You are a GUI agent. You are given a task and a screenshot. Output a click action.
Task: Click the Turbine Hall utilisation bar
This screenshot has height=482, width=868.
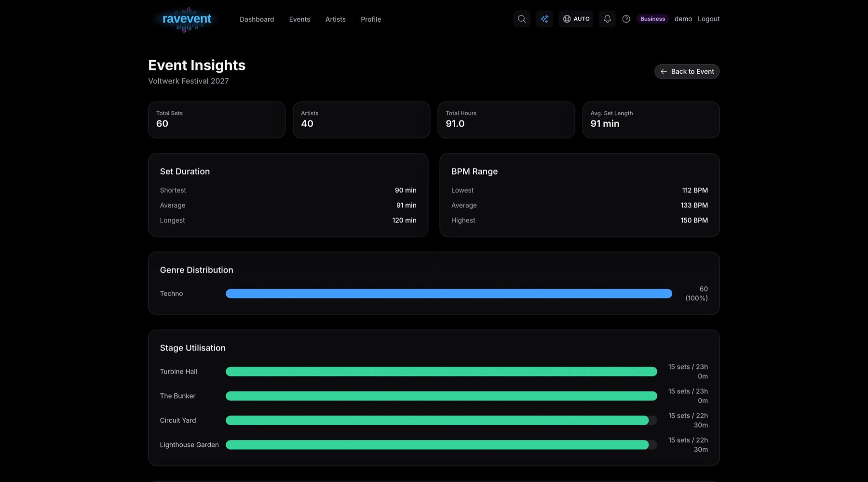click(x=441, y=372)
